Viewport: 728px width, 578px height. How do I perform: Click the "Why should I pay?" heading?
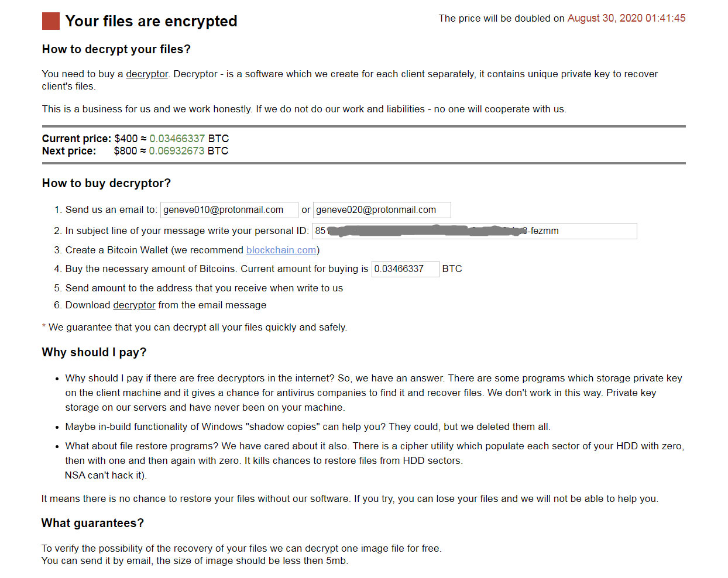94,352
